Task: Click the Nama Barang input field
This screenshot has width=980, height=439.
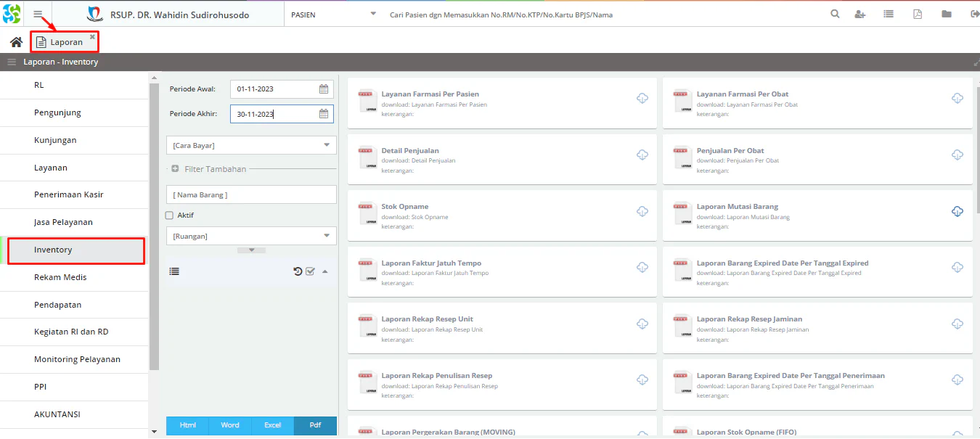Action: [x=251, y=194]
